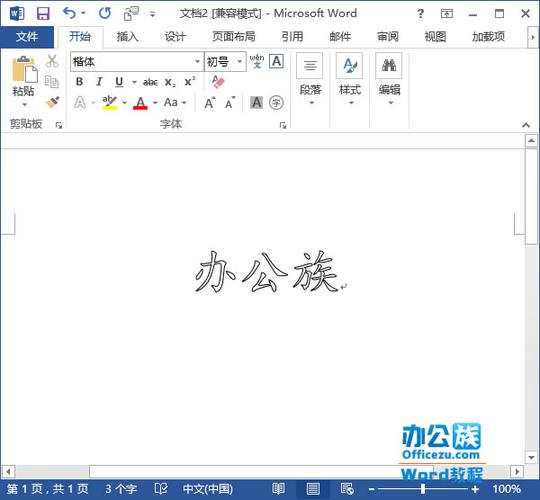Decrease font size with small A
The image size is (540, 500).
230,103
